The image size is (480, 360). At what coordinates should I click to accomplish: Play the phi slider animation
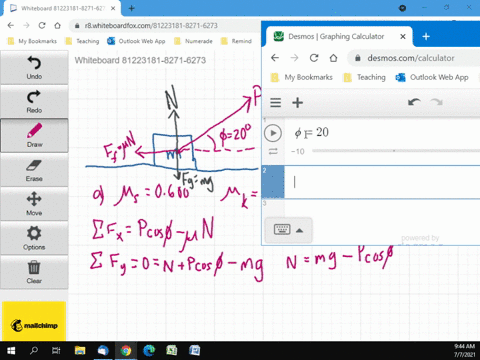(x=273, y=133)
